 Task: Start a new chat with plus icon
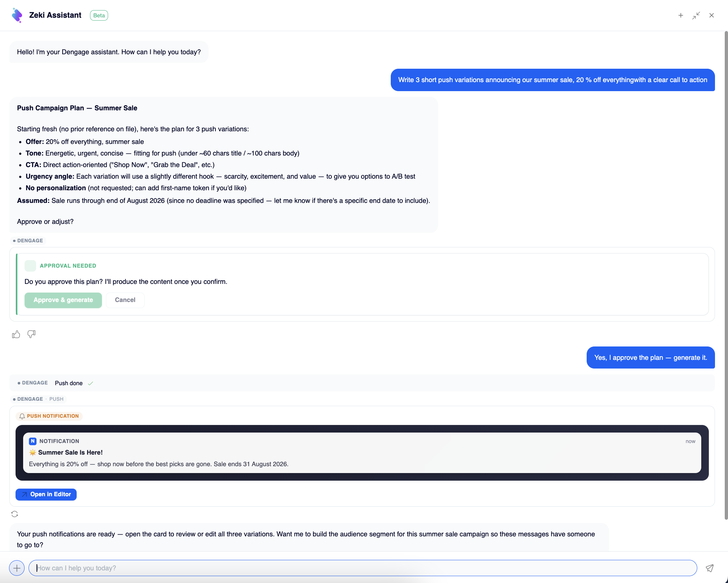coord(681,15)
